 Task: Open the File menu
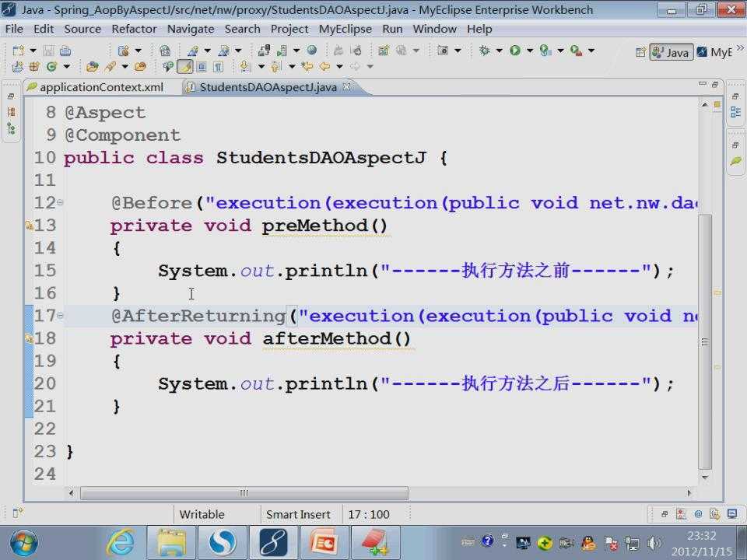click(14, 29)
